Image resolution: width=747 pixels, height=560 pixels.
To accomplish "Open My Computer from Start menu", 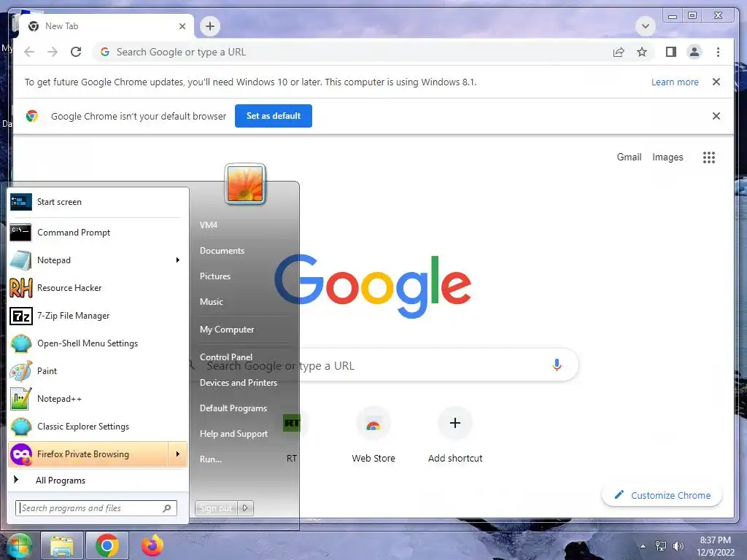I will pos(227,329).
